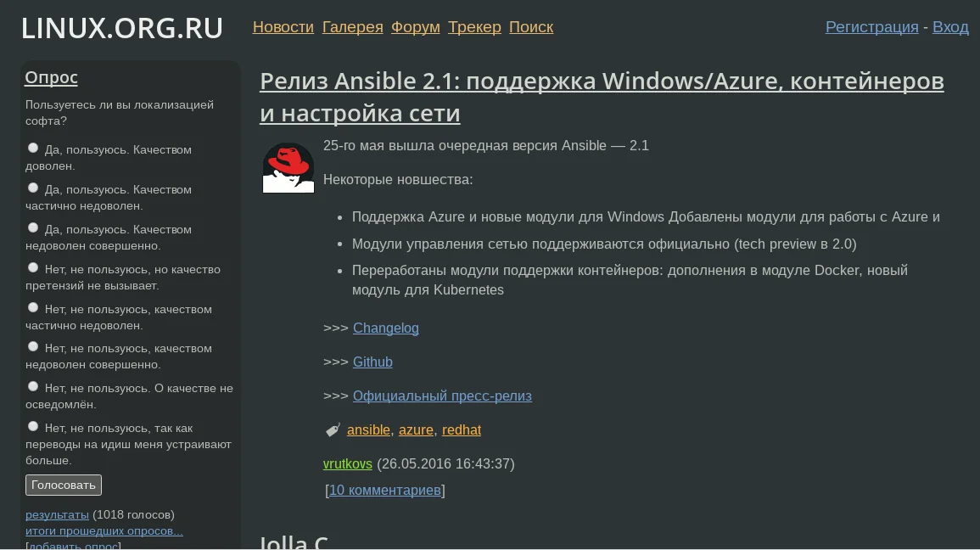Select 'Да, пользуюсь. Качеством частично недоволен' option
Screen dimensions: 980x550
pos(33,188)
